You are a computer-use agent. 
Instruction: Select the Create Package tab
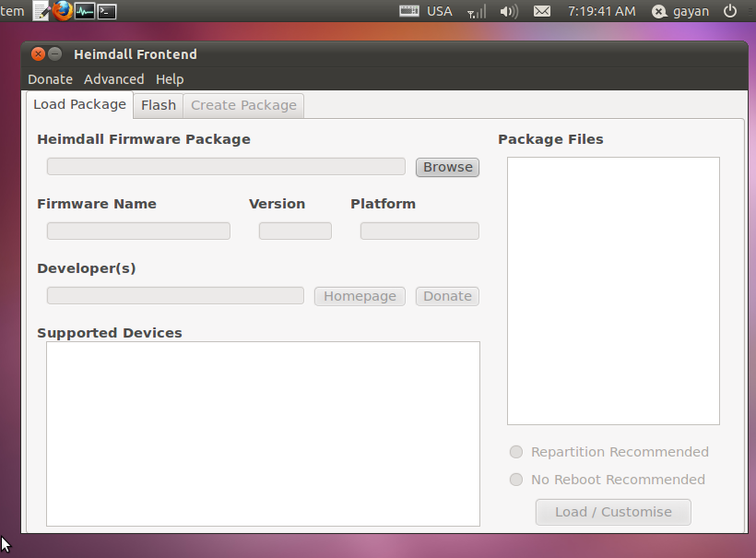(x=243, y=106)
